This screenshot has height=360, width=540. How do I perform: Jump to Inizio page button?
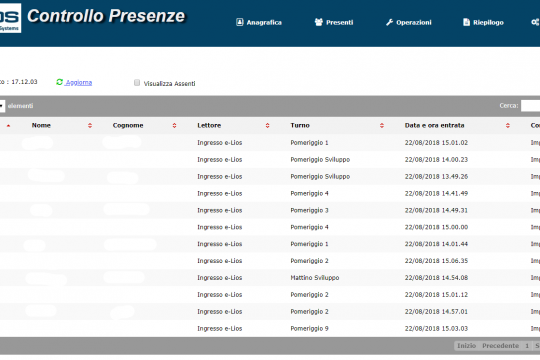tap(466, 346)
